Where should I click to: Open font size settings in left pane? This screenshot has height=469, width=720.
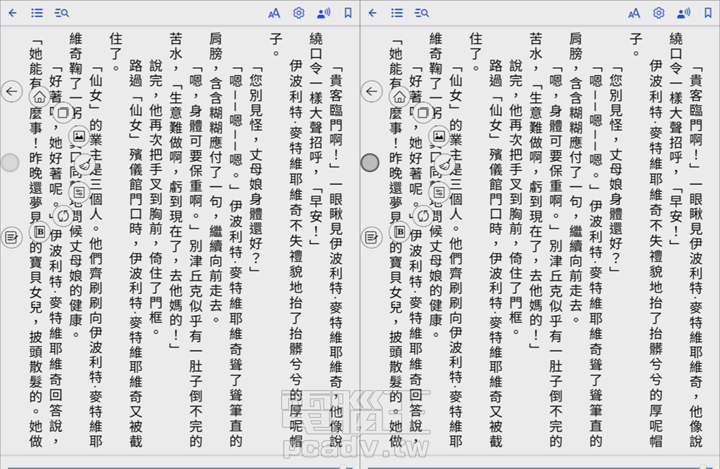[x=274, y=13]
